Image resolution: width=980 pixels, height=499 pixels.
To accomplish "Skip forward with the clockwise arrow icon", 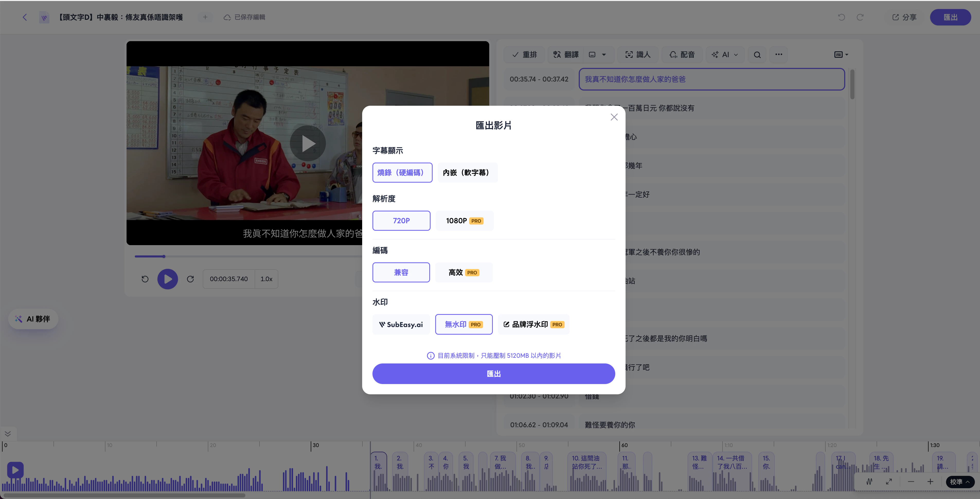I will point(191,279).
